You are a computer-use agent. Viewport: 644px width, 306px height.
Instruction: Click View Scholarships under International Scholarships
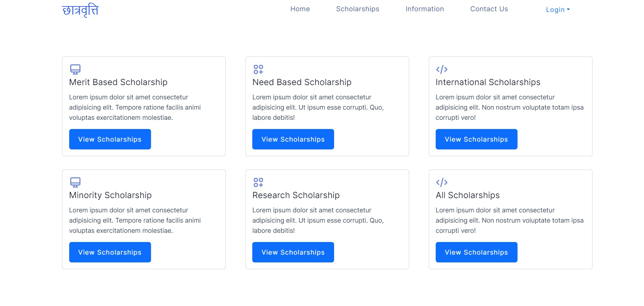[x=476, y=139]
